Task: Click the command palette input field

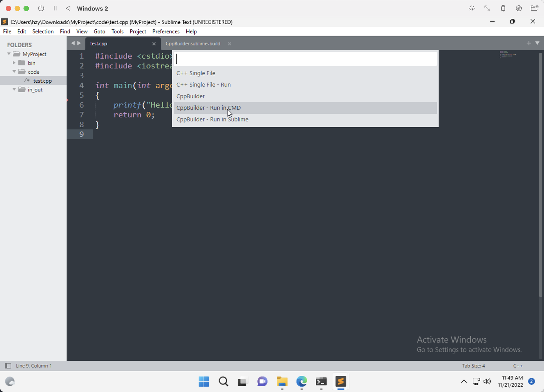Action: coord(305,58)
